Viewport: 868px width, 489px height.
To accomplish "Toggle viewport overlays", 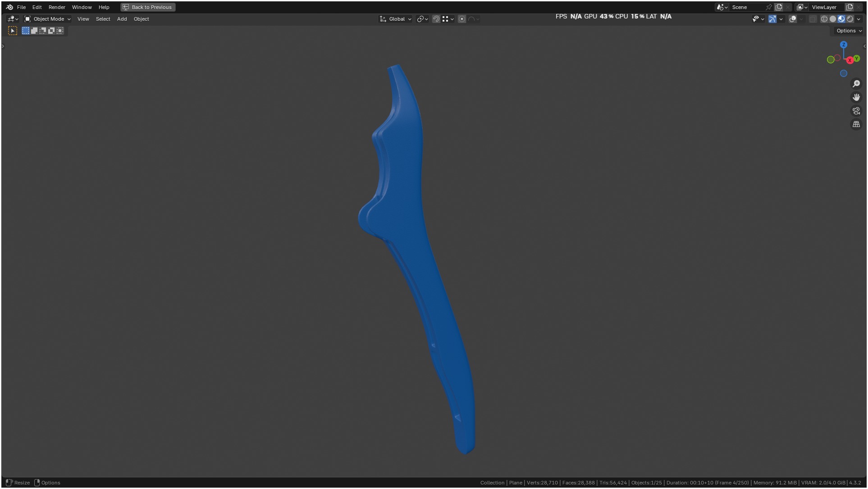I will click(793, 19).
